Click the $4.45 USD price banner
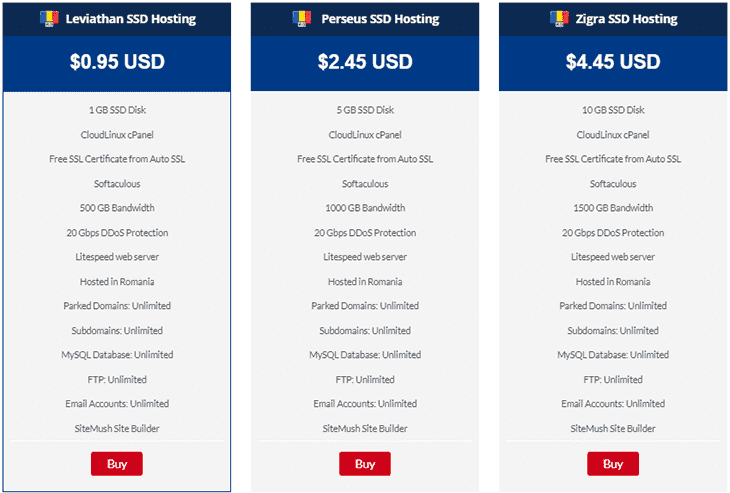Screen dimensions: 730x493 coord(613,63)
